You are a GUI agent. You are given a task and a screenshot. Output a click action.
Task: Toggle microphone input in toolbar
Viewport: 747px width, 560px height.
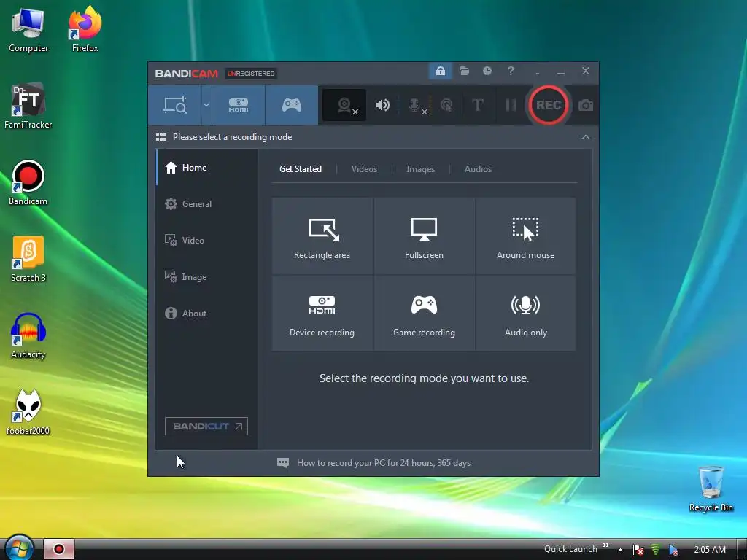416,105
